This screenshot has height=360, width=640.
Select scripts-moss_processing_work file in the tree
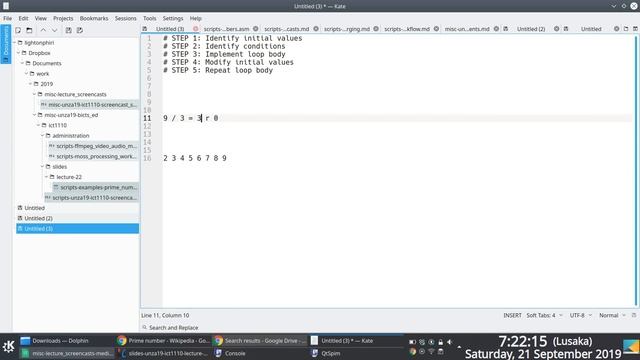[x=93, y=156]
